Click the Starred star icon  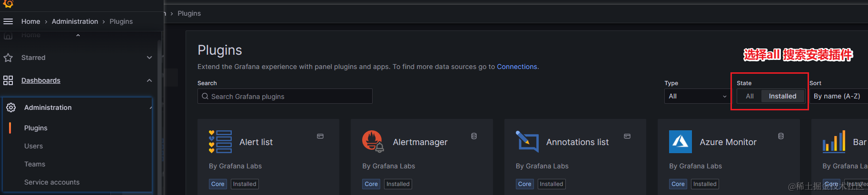[x=8, y=58]
